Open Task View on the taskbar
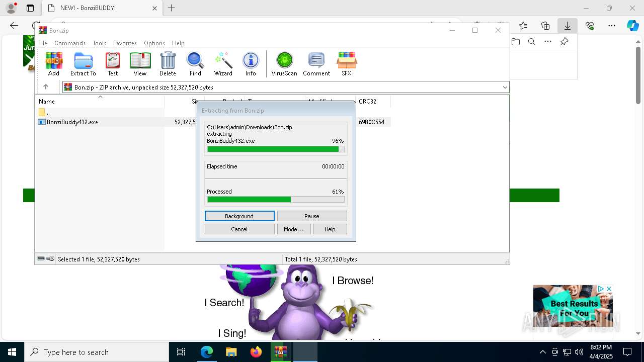644x362 pixels. [x=181, y=352]
